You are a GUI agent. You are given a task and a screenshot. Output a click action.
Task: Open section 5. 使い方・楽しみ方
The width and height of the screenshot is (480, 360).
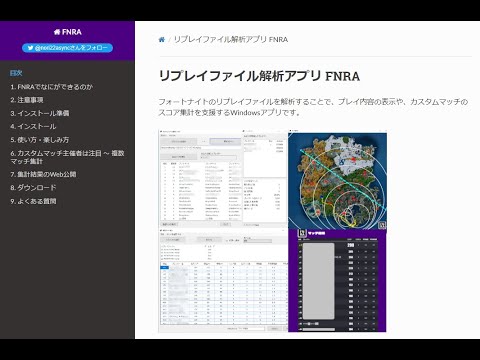coord(40,140)
